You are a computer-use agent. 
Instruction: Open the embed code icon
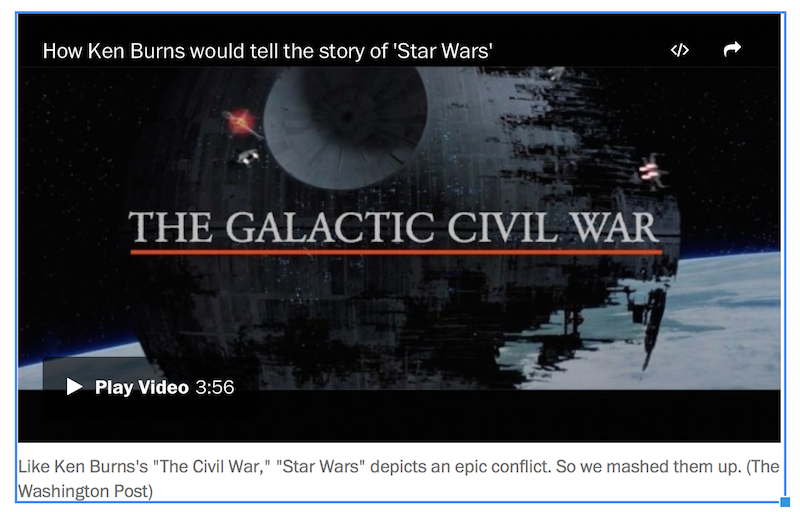click(x=680, y=50)
